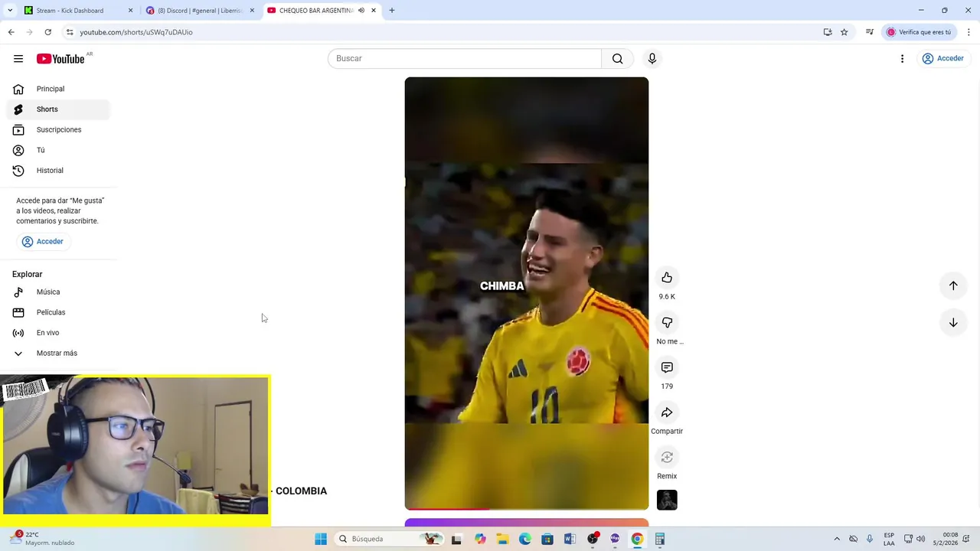Open Historial in the sidebar

58,171
